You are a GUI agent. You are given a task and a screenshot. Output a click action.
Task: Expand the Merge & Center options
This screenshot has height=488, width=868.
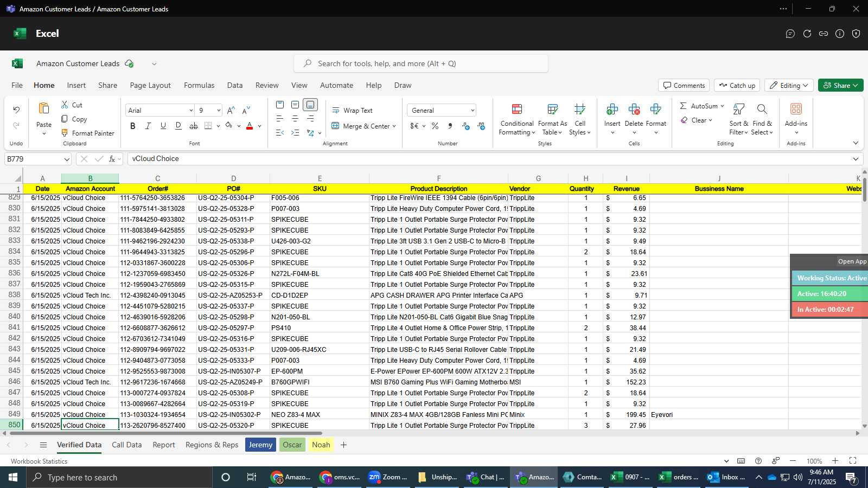click(394, 126)
